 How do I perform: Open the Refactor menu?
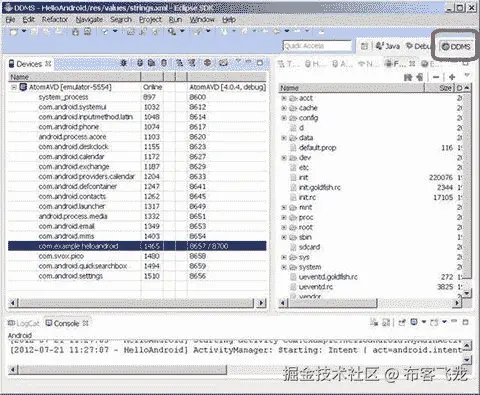[x=55, y=20]
